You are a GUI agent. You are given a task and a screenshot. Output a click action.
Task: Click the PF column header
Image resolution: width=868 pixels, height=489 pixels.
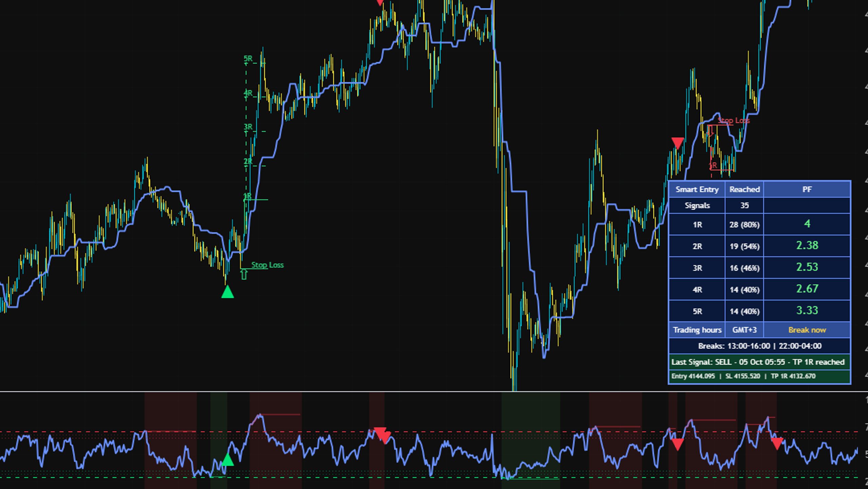pos(807,189)
